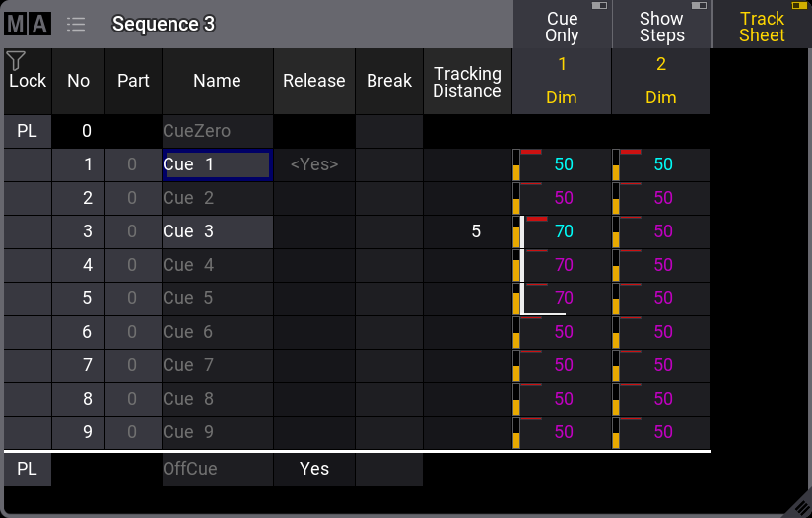
Task: Disable the Track Sheet toggle
Action: 762,26
